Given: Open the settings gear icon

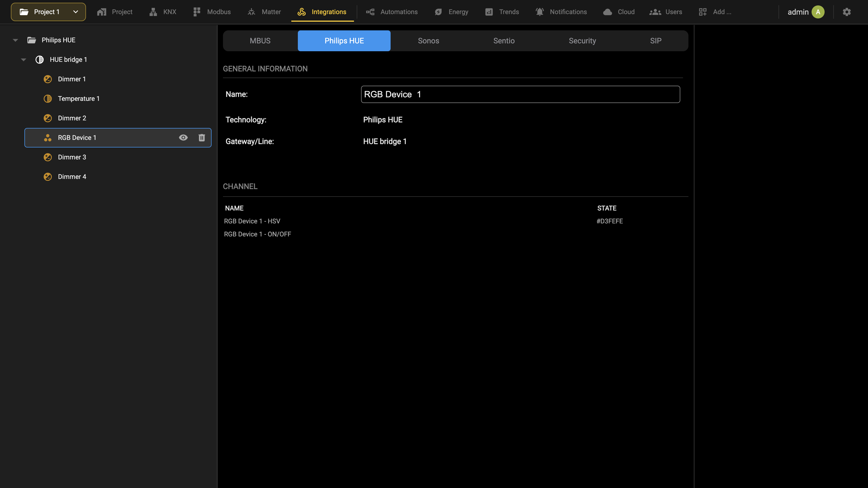Looking at the screenshot, I should click(846, 12).
